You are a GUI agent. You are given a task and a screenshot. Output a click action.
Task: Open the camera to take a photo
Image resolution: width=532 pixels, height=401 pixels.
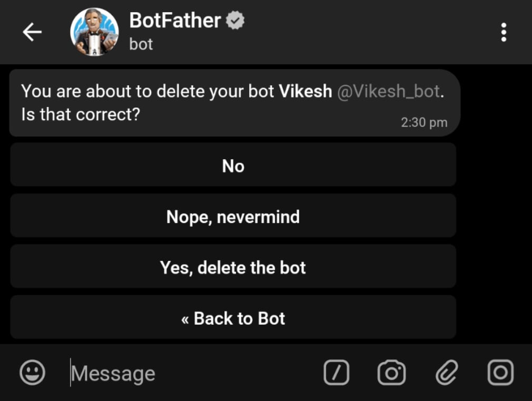tap(392, 373)
